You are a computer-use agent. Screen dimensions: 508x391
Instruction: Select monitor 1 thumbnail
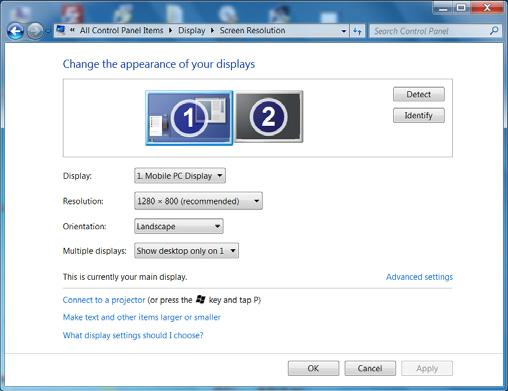pyautogui.click(x=189, y=118)
